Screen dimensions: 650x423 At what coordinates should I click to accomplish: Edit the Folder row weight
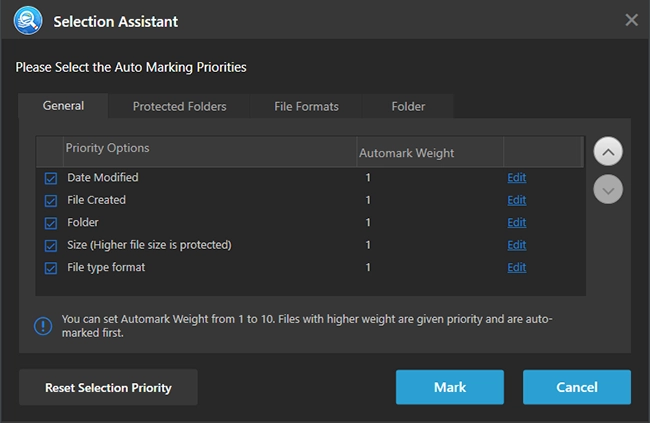(517, 222)
